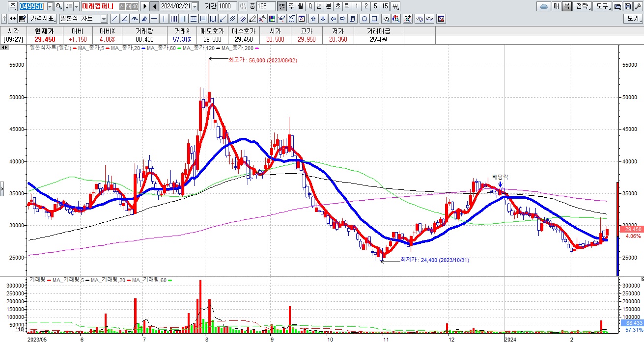Click the 매도호가 value 29,500
The height and width of the screenshot is (342, 644).
click(212, 39)
